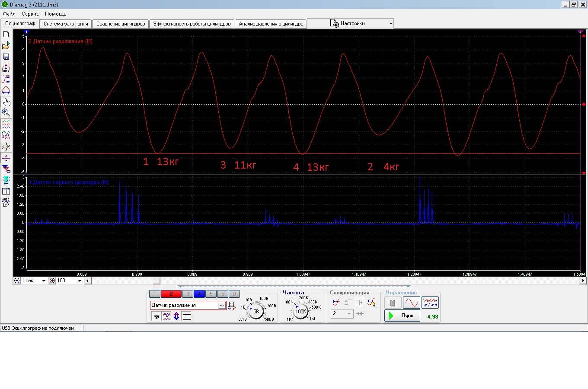This screenshot has height=389, width=588.
Task: Click the zoom out minus button
Action: point(16,281)
